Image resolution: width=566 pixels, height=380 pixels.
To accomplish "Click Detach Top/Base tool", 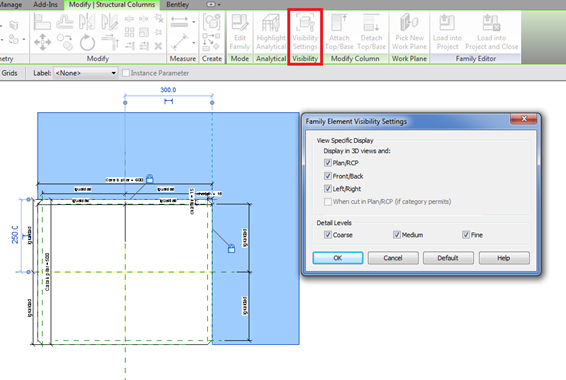I will (x=371, y=32).
